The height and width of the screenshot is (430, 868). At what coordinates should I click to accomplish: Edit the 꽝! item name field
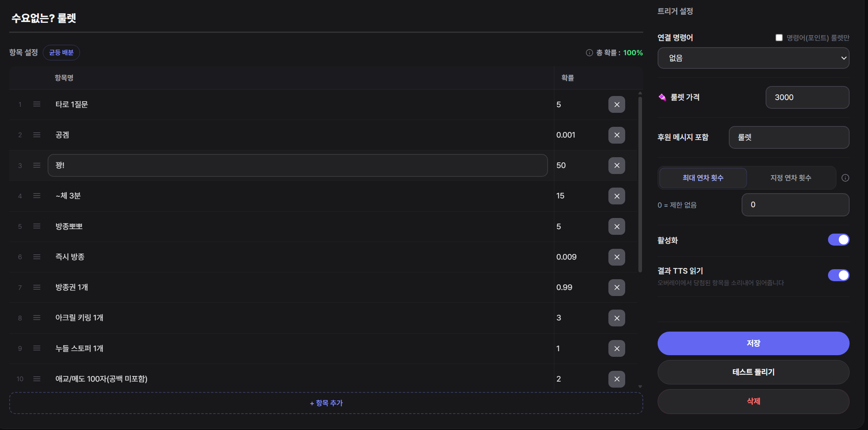297,165
